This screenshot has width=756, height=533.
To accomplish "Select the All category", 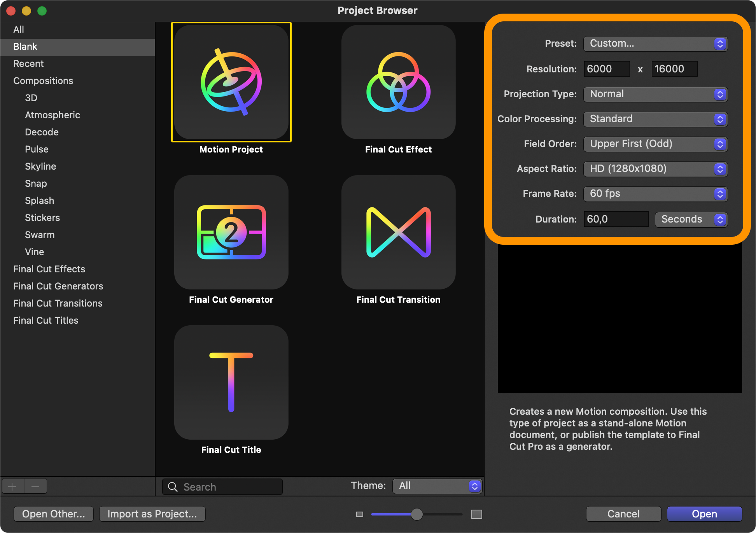I will tap(77, 30).
